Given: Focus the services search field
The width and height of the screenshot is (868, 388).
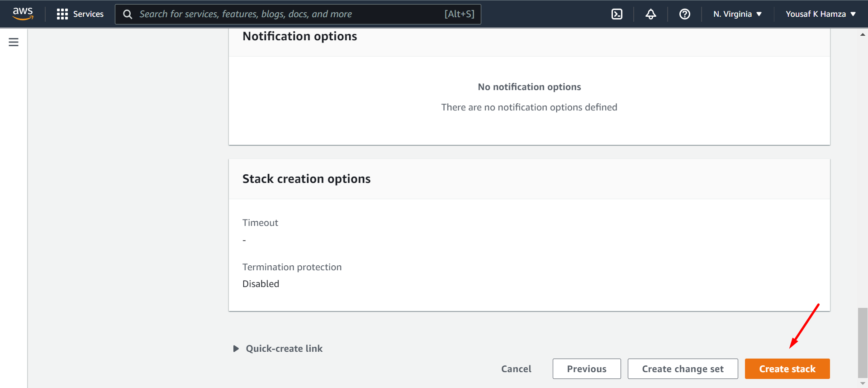Looking at the screenshot, I should [x=298, y=14].
